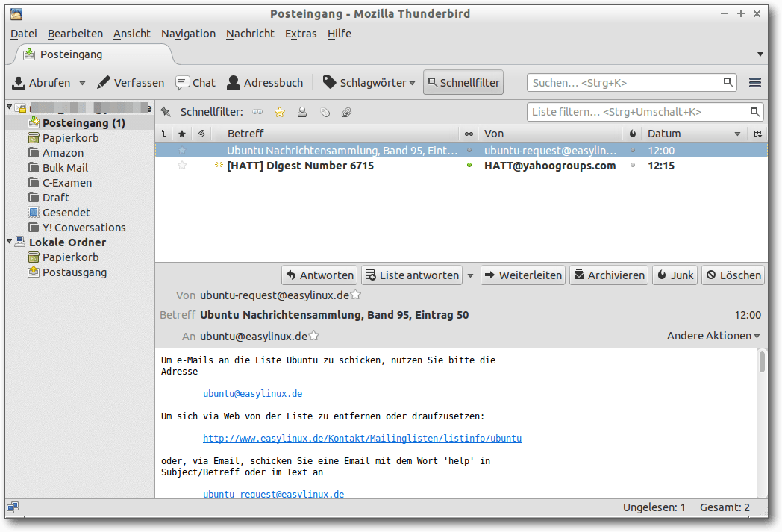Open the Nachricht menu
Viewport: 782px width, 532px height.
251,34
